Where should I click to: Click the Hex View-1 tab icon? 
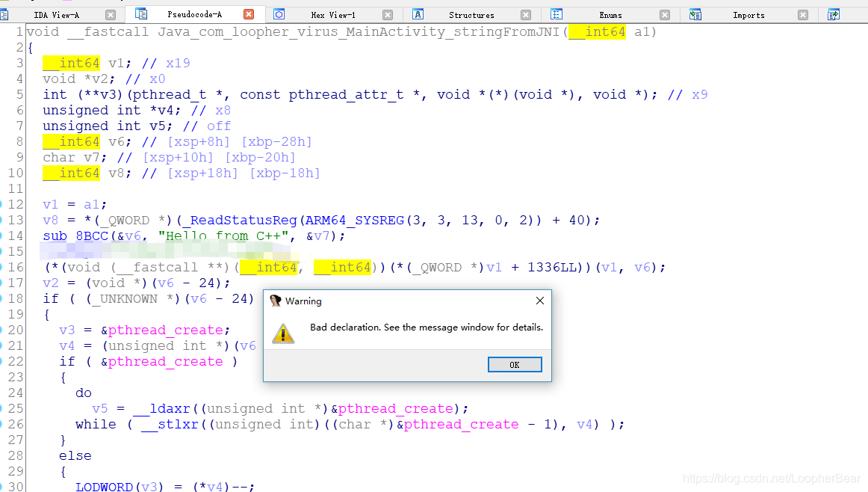click(x=279, y=14)
